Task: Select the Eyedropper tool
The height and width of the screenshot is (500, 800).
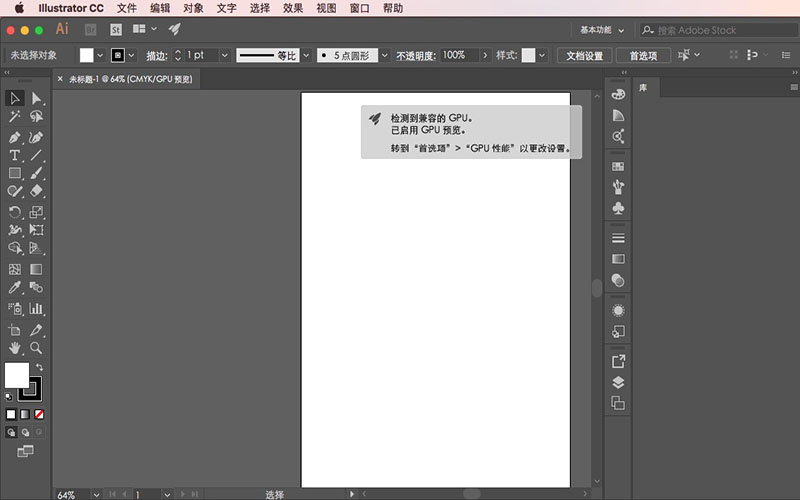Action: pyautogui.click(x=15, y=287)
